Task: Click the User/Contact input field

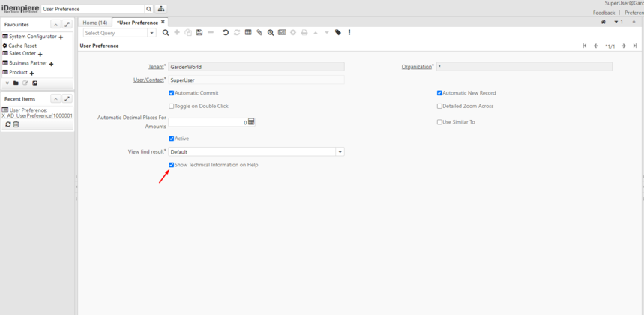Action: (x=256, y=79)
